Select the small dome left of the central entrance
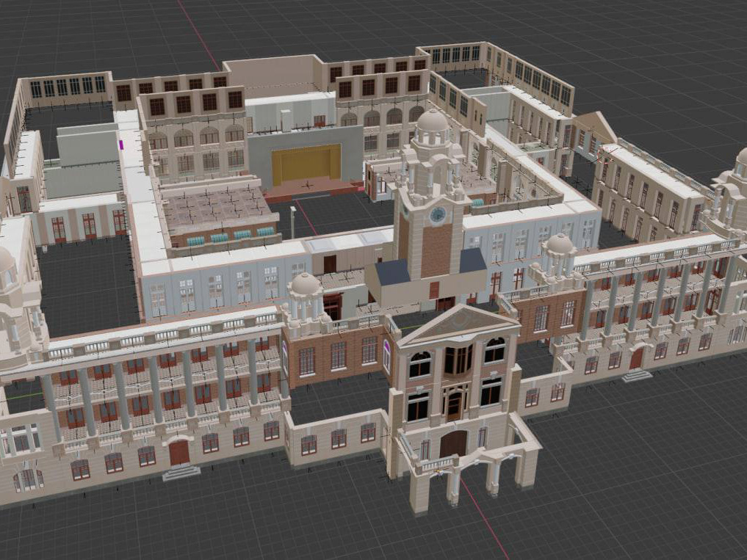 (x=305, y=284)
